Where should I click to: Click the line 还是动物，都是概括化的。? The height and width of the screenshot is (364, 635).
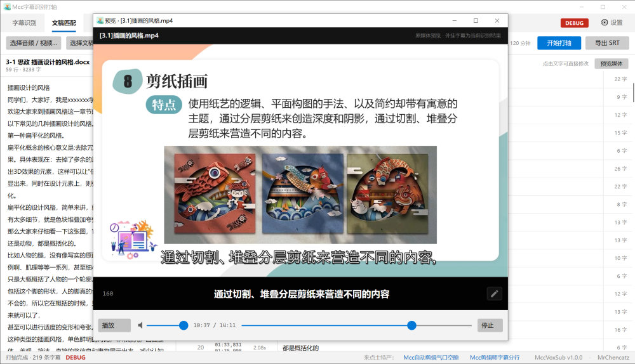(42, 244)
